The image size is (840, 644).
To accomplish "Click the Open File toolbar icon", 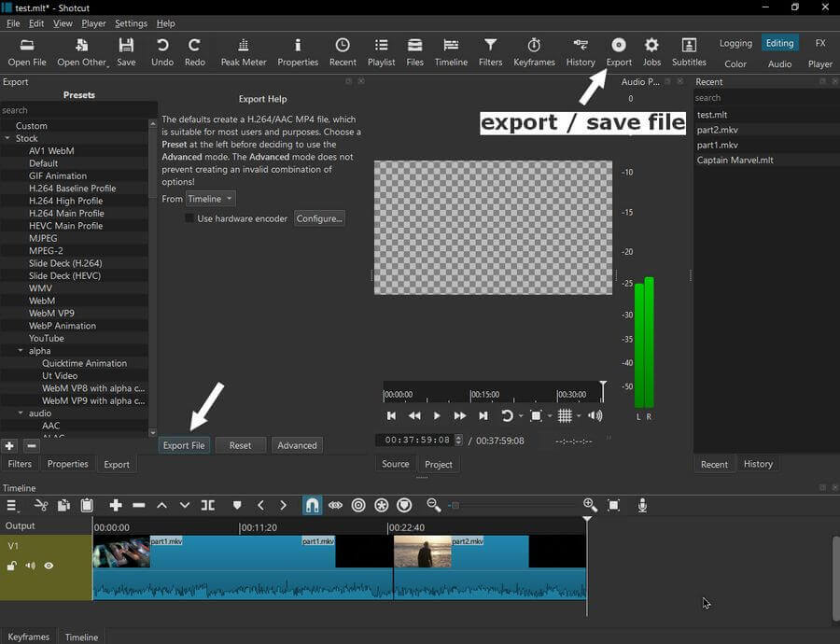I will [27, 52].
